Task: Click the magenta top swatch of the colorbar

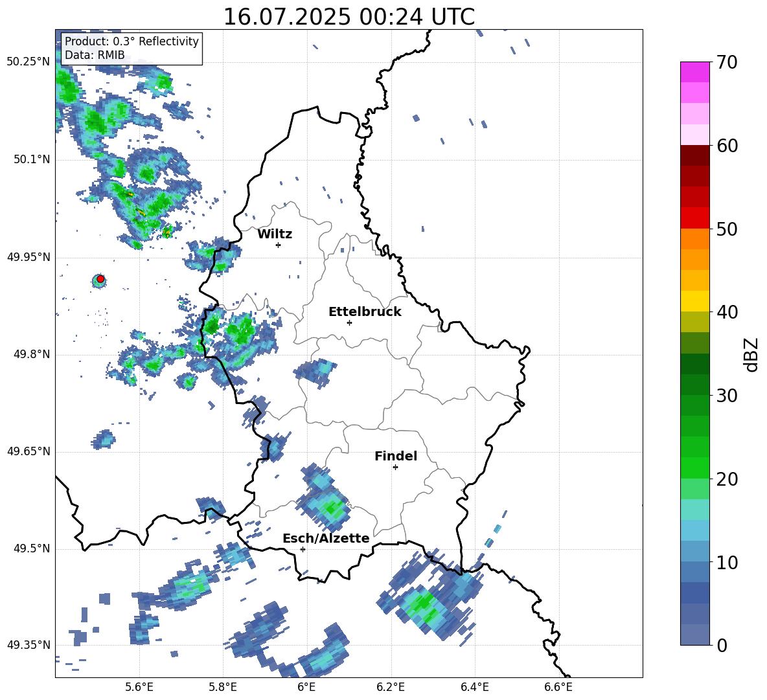Action: click(694, 72)
